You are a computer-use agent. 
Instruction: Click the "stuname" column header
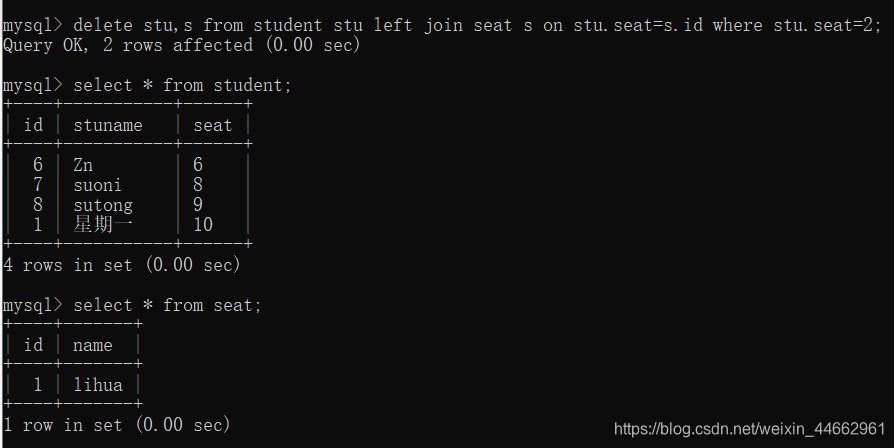(x=108, y=125)
